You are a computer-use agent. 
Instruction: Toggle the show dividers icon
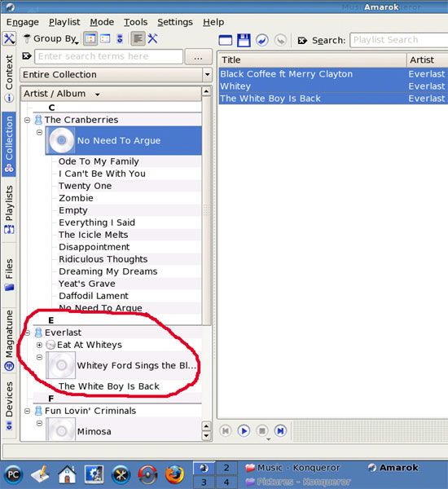point(138,38)
